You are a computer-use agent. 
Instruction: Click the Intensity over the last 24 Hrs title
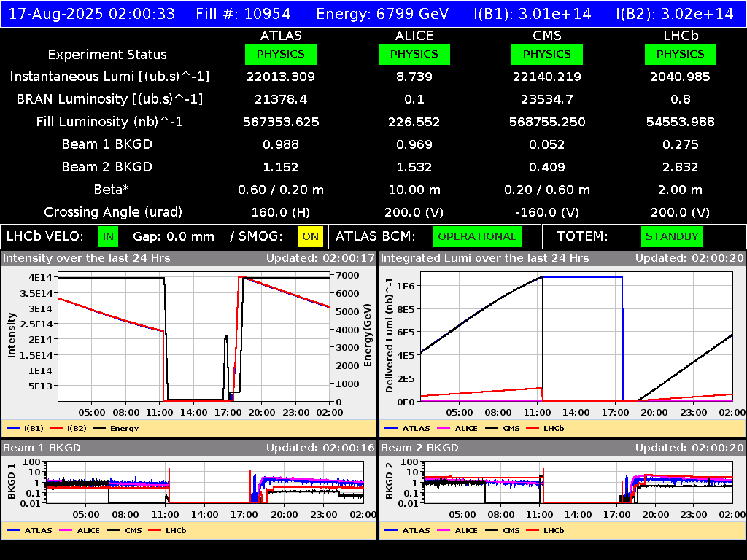pyautogui.click(x=86, y=258)
